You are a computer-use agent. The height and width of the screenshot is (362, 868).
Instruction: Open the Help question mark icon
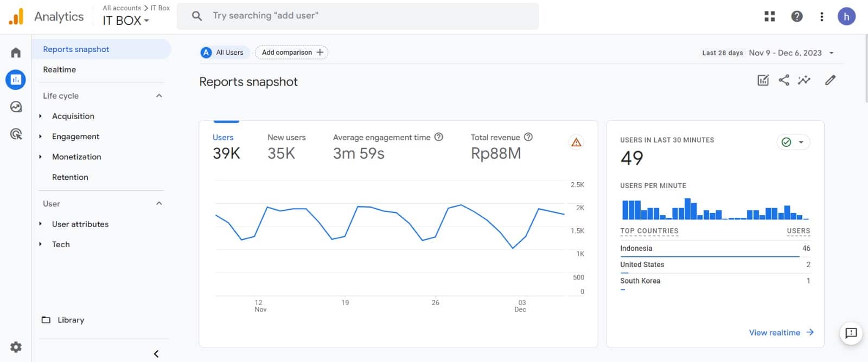[796, 16]
